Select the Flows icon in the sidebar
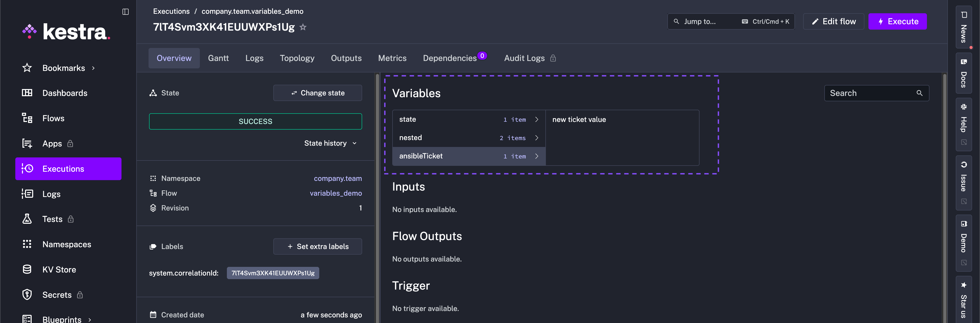Viewport: 980px width, 323px height. pyautogui.click(x=27, y=118)
